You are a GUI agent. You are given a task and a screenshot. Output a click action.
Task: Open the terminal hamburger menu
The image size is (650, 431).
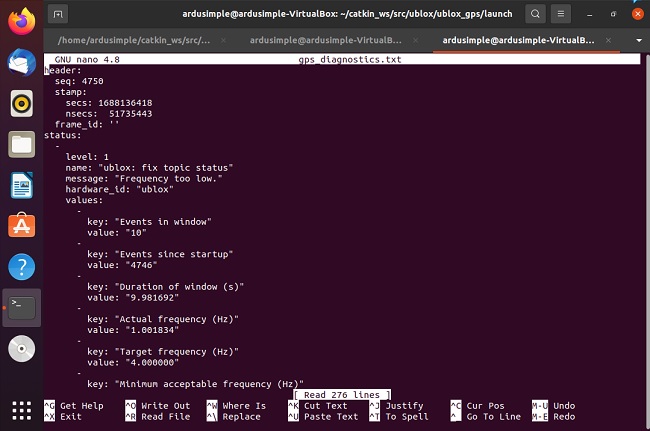click(563, 14)
